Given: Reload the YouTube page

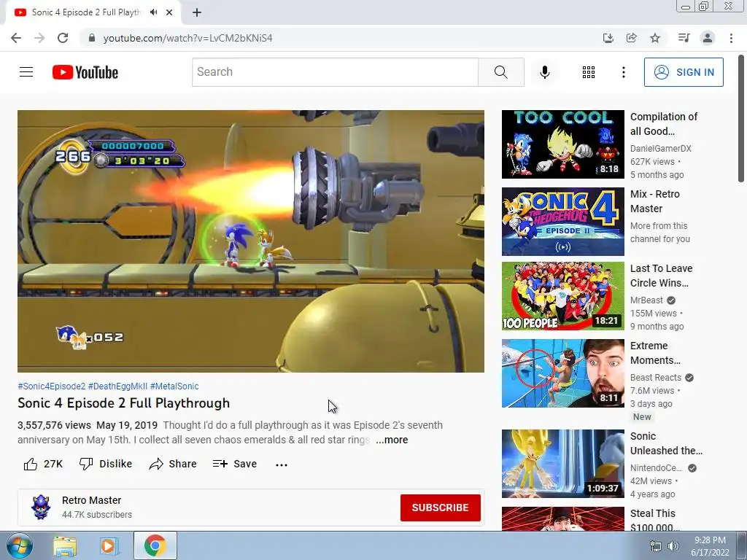Looking at the screenshot, I should tap(63, 38).
